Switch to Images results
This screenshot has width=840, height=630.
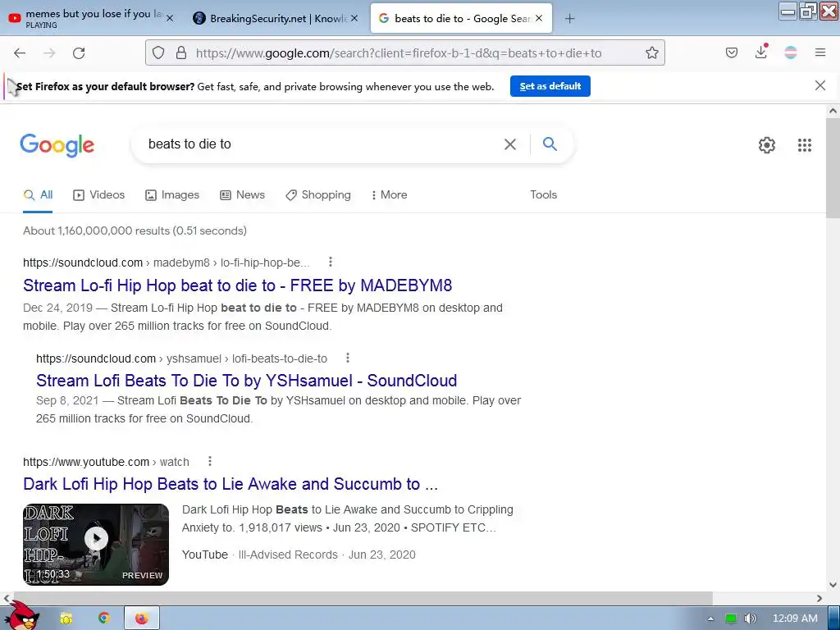(172, 195)
